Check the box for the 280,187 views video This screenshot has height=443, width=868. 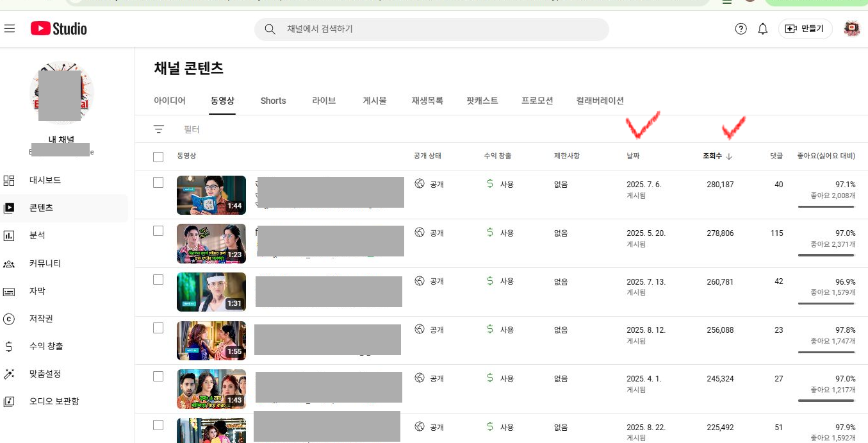[158, 183]
